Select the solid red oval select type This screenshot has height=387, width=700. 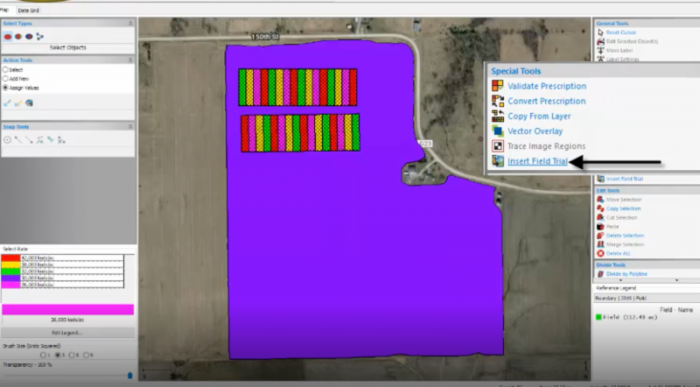8,37
